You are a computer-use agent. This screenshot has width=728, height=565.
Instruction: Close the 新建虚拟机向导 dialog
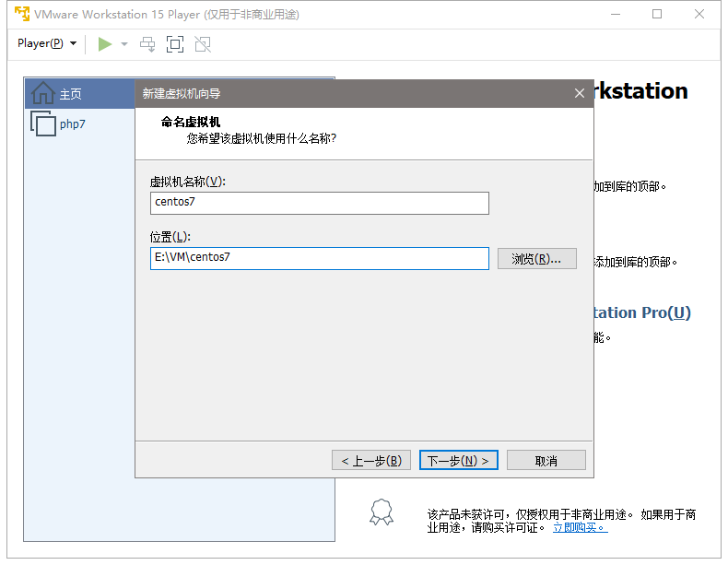coord(580,93)
